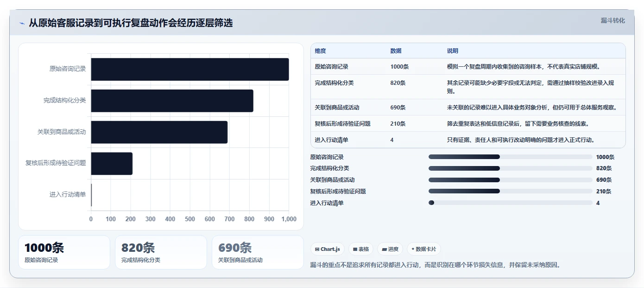
Task: Click the x-axis tick 800
Action: click(249, 219)
